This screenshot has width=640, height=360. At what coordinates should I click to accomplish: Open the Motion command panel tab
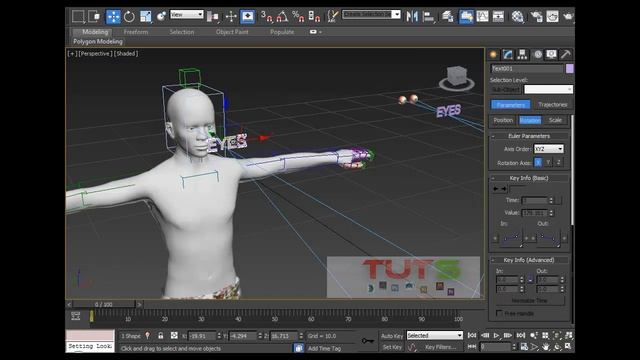point(538,54)
